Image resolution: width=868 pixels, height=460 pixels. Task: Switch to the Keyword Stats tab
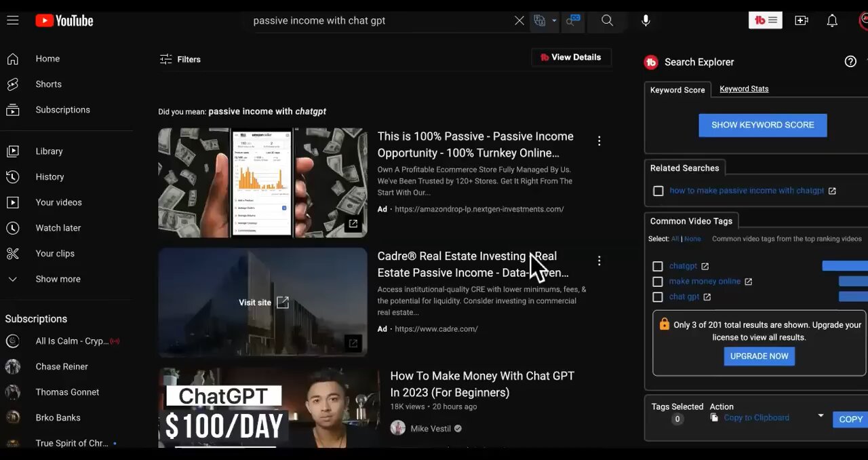click(x=744, y=89)
